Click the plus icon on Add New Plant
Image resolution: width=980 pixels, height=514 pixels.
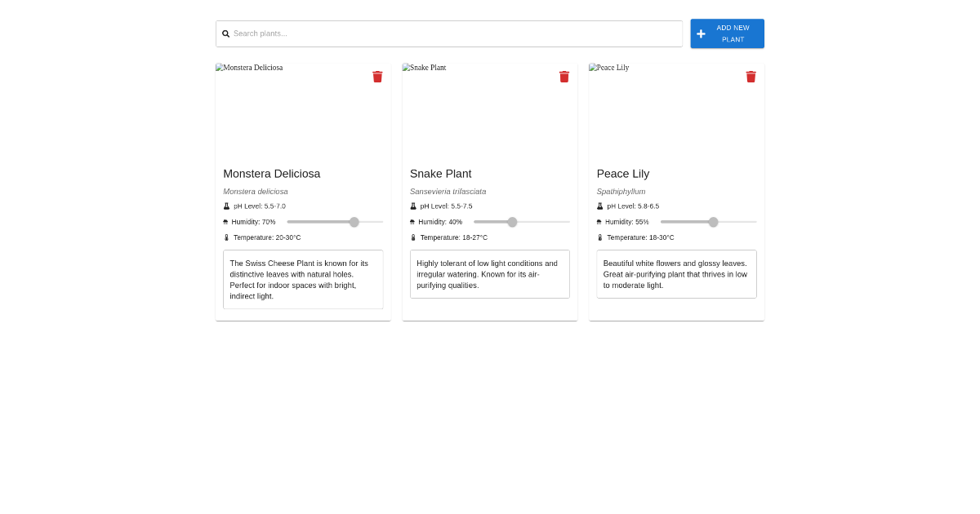click(x=701, y=33)
